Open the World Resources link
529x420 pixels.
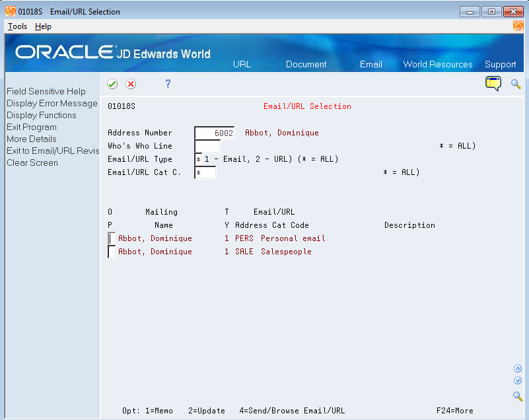pyautogui.click(x=438, y=65)
